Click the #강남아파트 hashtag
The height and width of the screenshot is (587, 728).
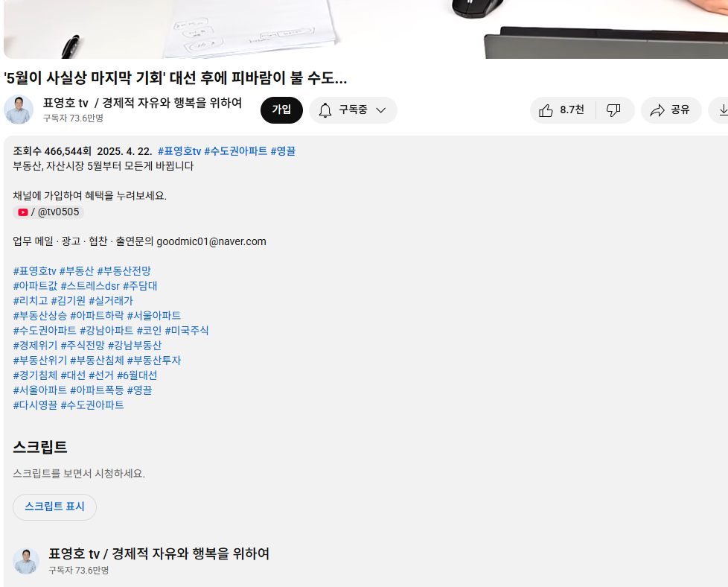pos(106,331)
